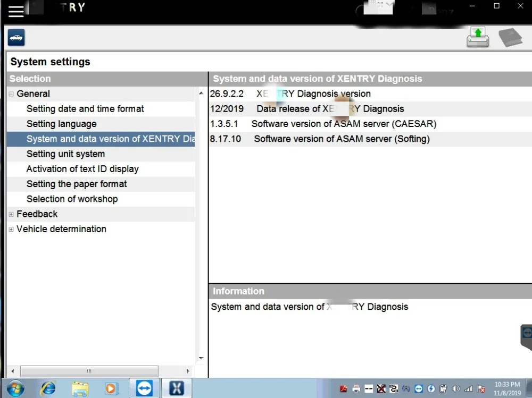Click the 1.3.5.1 CAESAR server row
The width and height of the screenshot is (532, 398).
point(370,124)
